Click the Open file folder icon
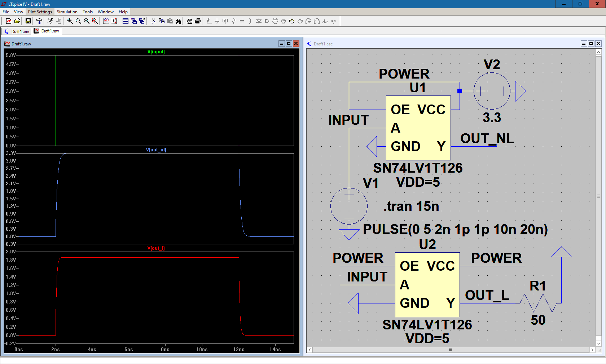 [17, 21]
